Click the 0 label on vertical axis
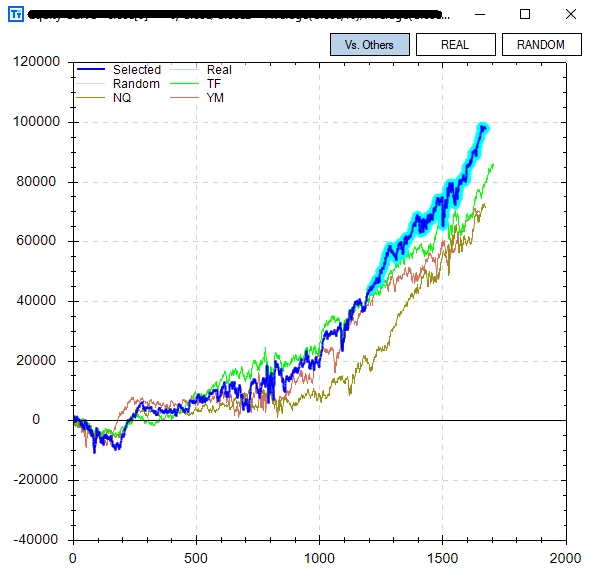The height and width of the screenshot is (577, 594). (36, 419)
